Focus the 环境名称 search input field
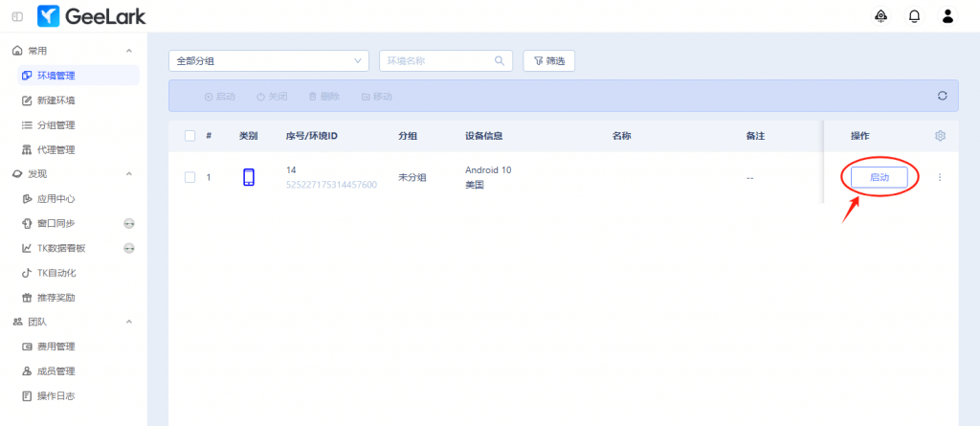 coord(436,60)
